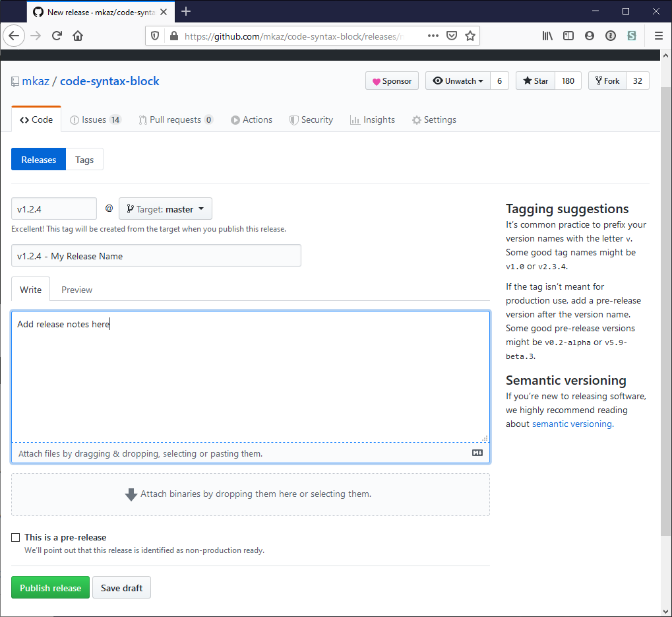Click the release title input field
Screen dimensions: 672x617
[156, 255]
